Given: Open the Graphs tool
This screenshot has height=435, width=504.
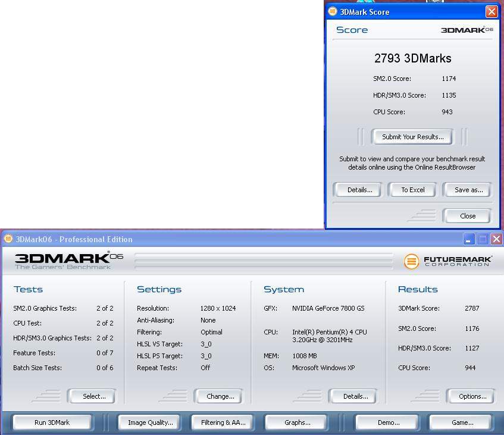Looking at the screenshot, I should 297,422.
